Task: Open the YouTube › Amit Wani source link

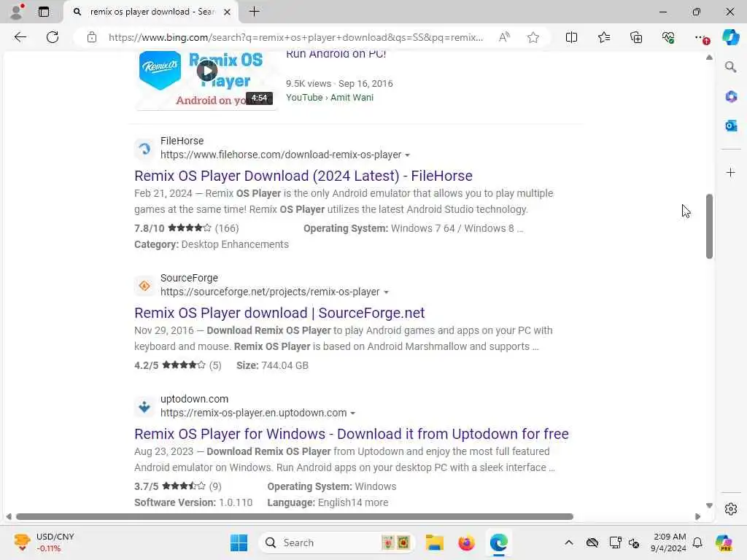Action: (330, 97)
